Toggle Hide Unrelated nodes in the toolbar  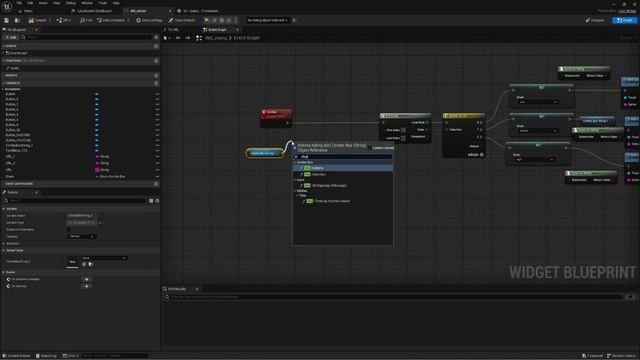tap(111, 20)
